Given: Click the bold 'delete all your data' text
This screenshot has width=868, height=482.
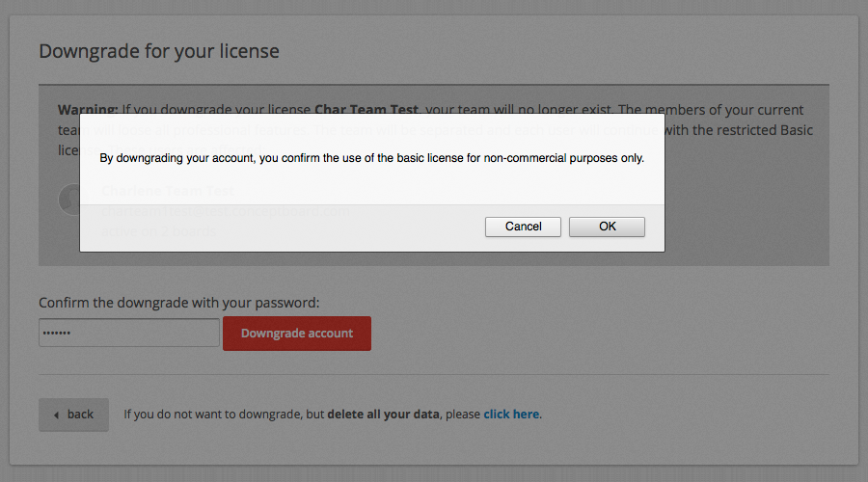Looking at the screenshot, I should (383, 414).
